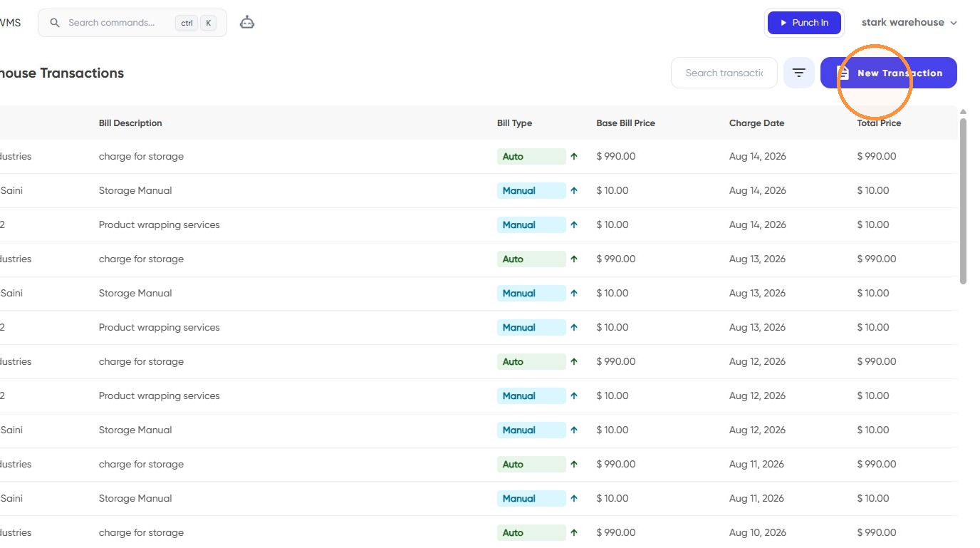The width and height of the screenshot is (980, 548).
Task: Click the Punch In button
Action: click(804, 23)
